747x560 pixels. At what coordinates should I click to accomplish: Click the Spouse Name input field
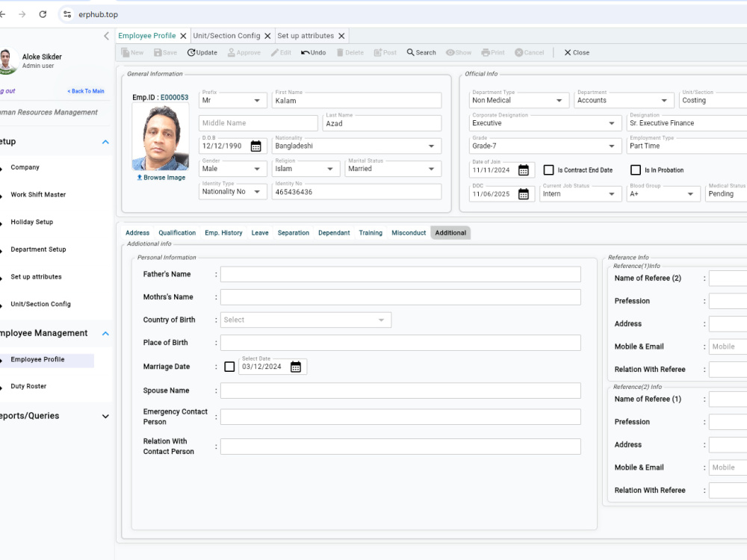pyautogui.click(x=400, y=391)
